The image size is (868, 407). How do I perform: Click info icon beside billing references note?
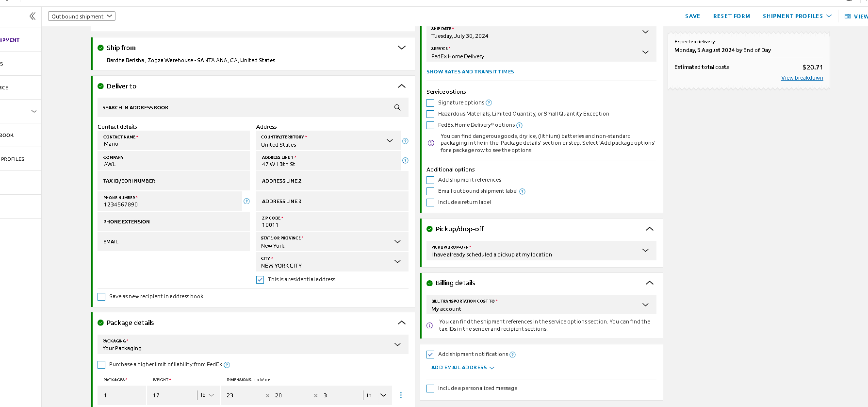[429, 325]
